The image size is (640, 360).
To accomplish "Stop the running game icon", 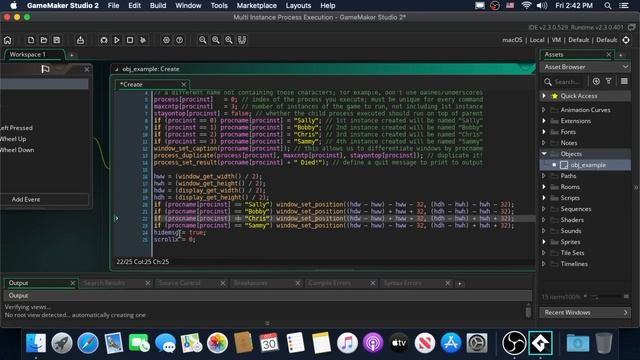I will coord(130,40).
